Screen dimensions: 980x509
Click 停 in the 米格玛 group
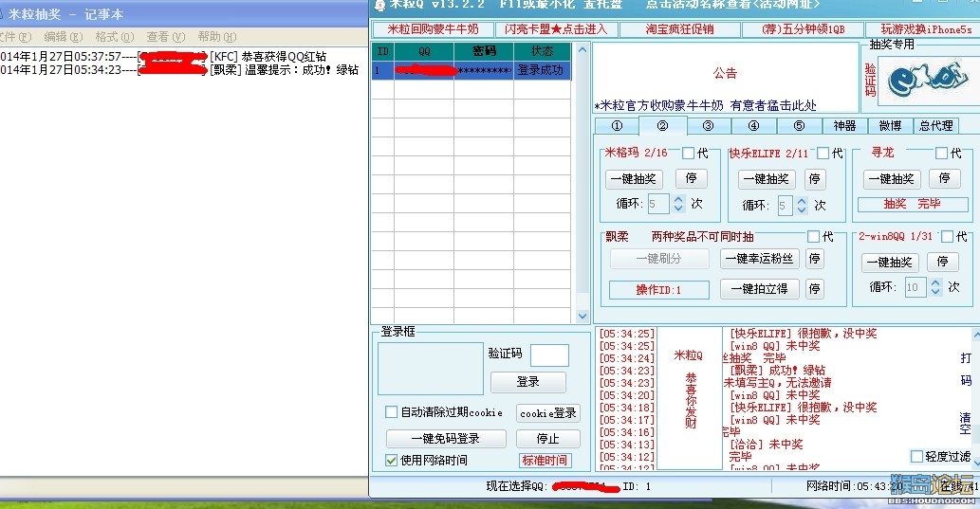point(692,179)
